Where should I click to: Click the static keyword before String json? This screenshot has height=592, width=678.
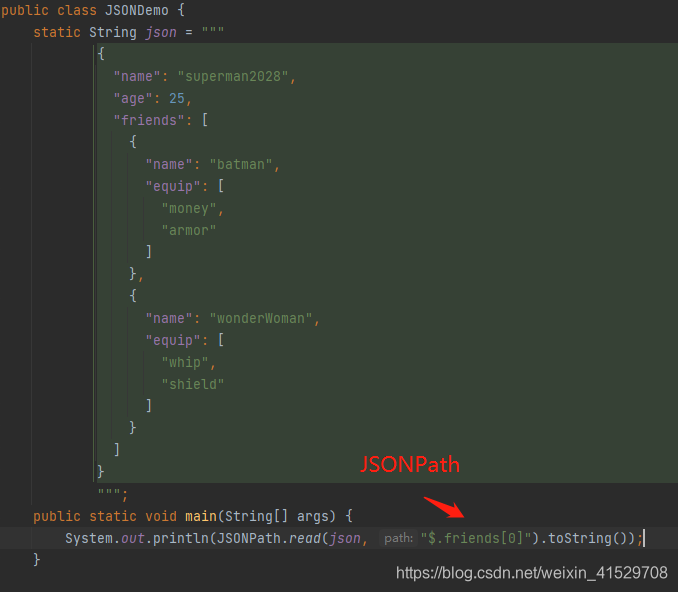point(57,32)
